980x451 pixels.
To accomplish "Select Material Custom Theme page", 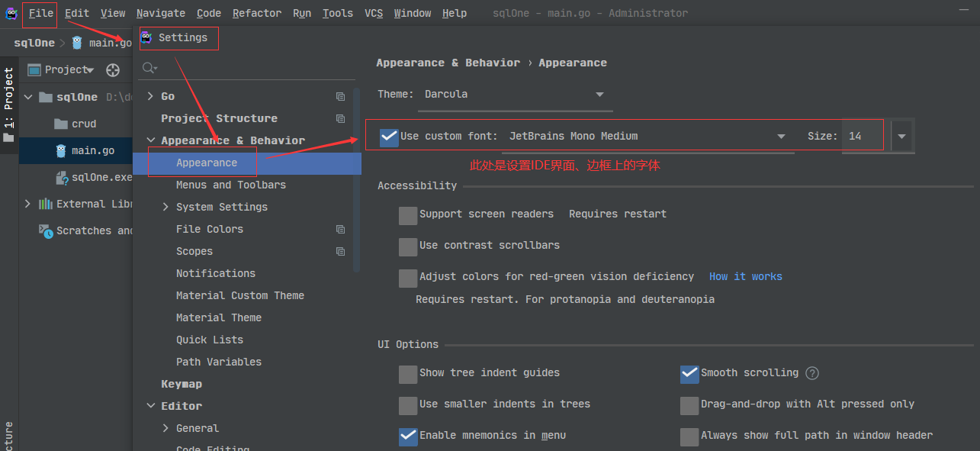I will point(240,296).
